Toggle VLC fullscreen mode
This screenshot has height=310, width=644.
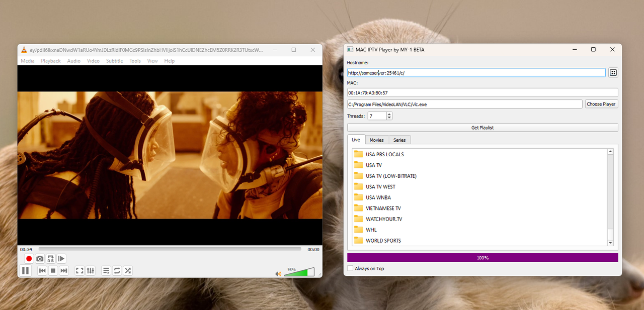click(x=79, y=271)
